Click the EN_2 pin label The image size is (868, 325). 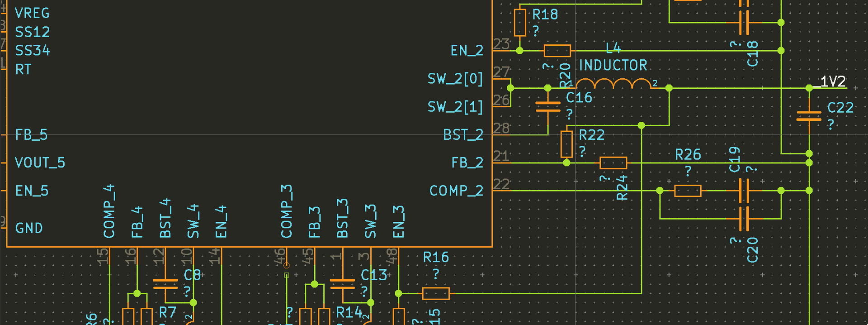pos(467,51)
